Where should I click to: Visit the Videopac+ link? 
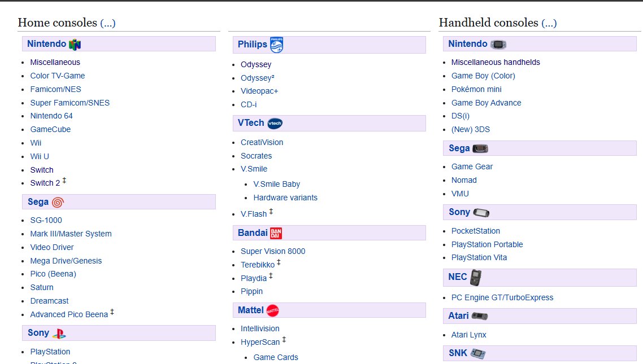click(x=259, y=91)
